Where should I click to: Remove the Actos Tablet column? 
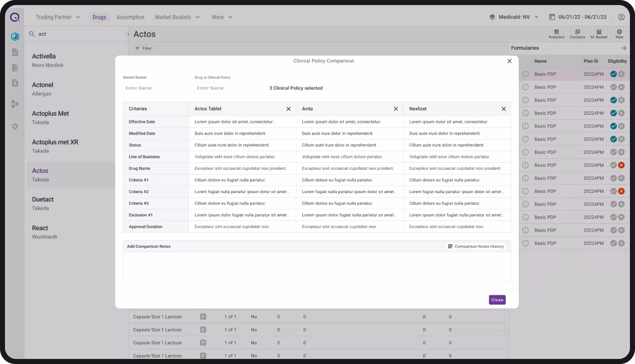pyautogui.click(x=288, y=109)
